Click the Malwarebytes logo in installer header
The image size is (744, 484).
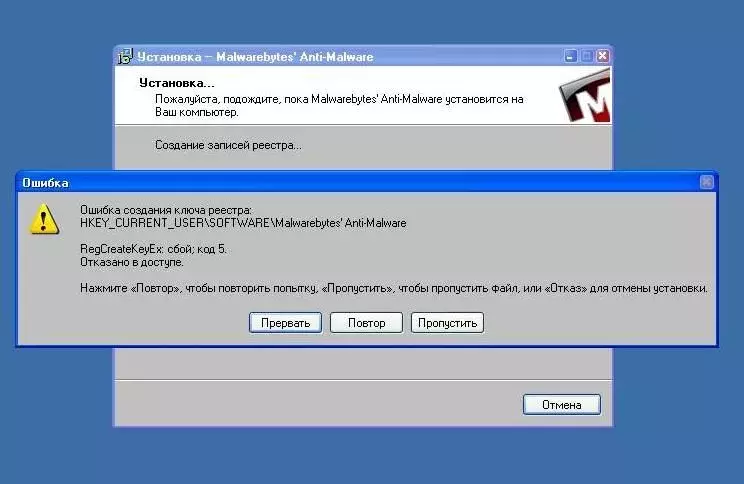tap(585, 95)
